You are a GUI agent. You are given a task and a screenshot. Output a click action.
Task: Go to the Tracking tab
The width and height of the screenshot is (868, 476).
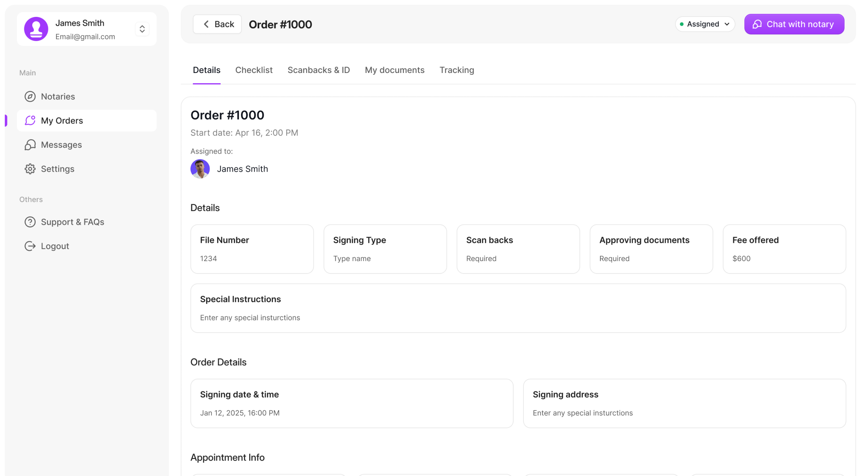coord(457,70)
